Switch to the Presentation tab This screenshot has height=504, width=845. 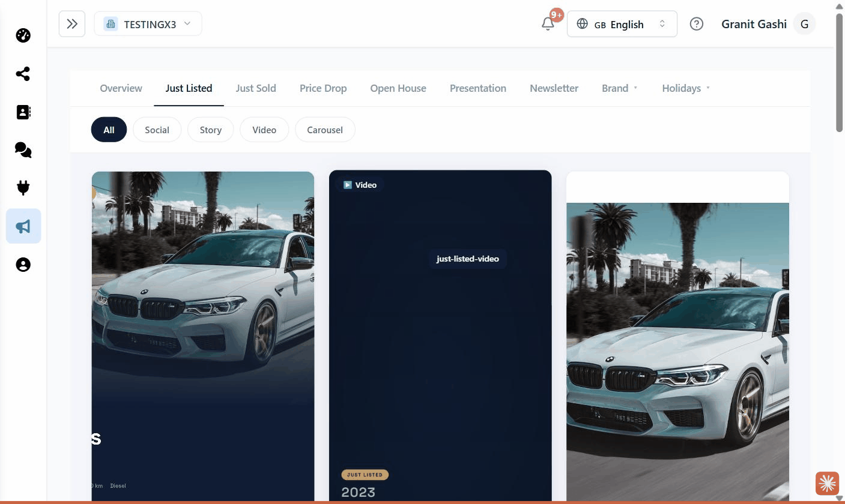[x=478, y=88]
